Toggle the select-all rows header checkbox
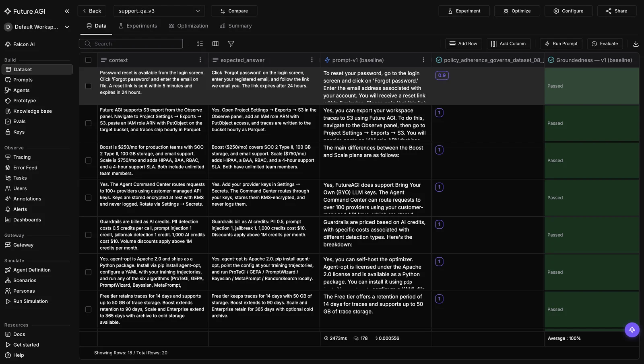This screenshot has height=364, width=644. pyautogui.click(x=88, y=60)
